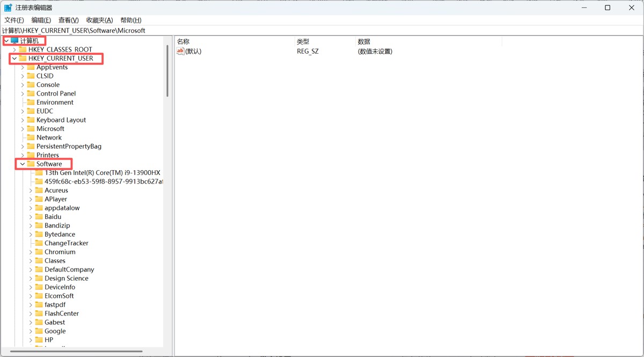Click the Registry Editor app icon in title bar
The image size is (644, 357).
pos(8,8)
